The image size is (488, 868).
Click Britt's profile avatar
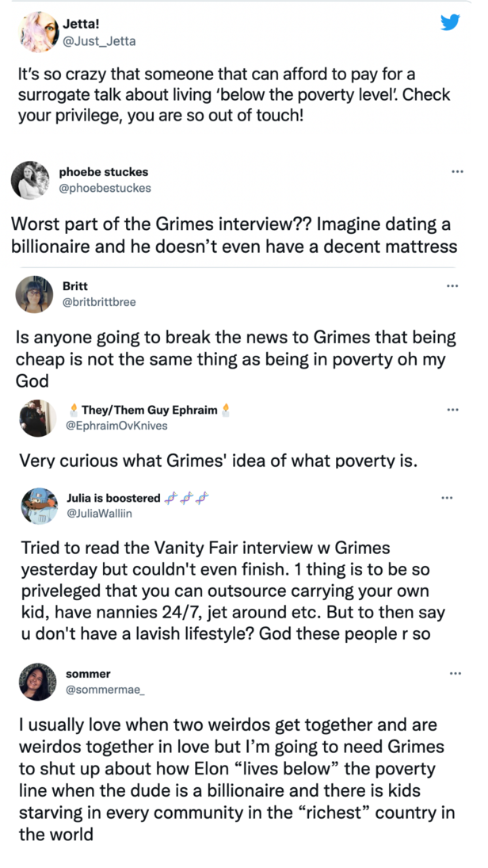(34, 295)
